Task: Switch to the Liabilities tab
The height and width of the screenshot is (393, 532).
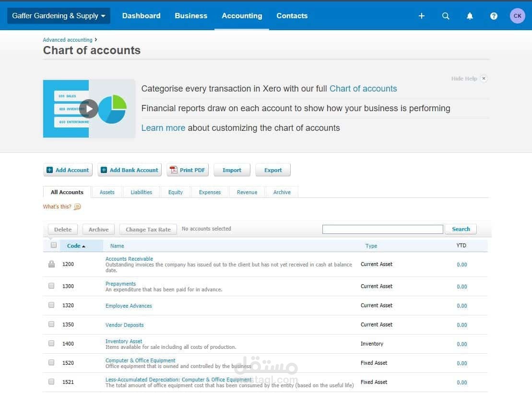Action: coord(141,192)
